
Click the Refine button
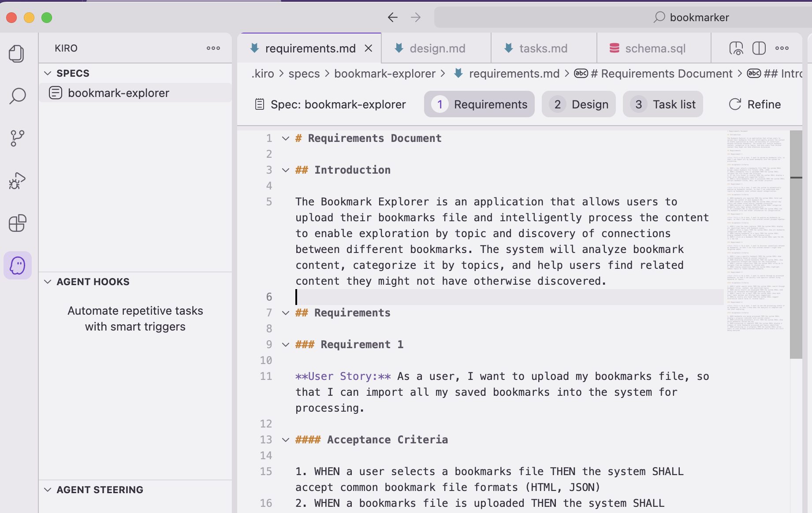pyautogui.click(x=755, y=104)
